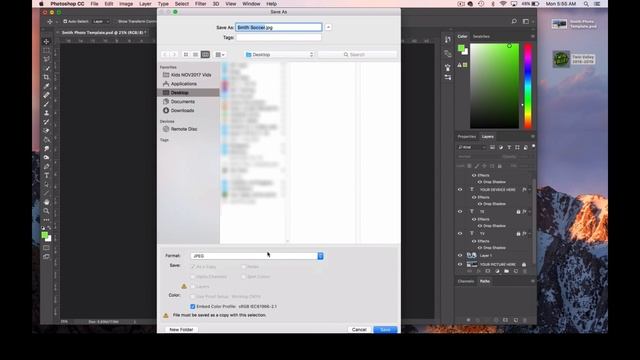Select the Move tool in the Photoshop toolbar
This screenshot has width=640, height=360.
coord(46,42)
